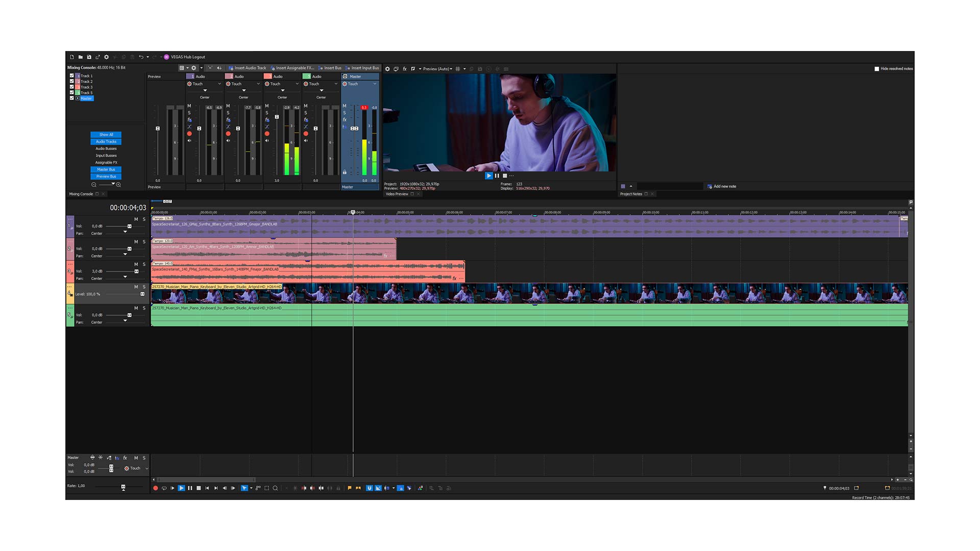The width and height of the screenshot is (980, 551).
Task: Insert marker with orange flag icon
Action: (350, 488)
